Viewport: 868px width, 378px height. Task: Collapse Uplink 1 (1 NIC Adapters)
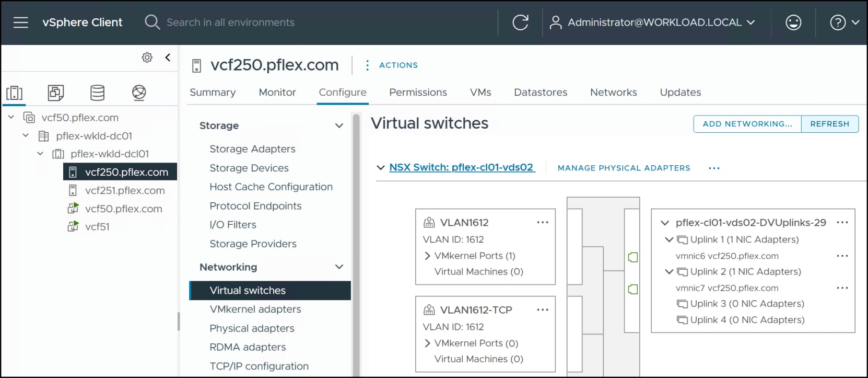click(x=669, y=239)
